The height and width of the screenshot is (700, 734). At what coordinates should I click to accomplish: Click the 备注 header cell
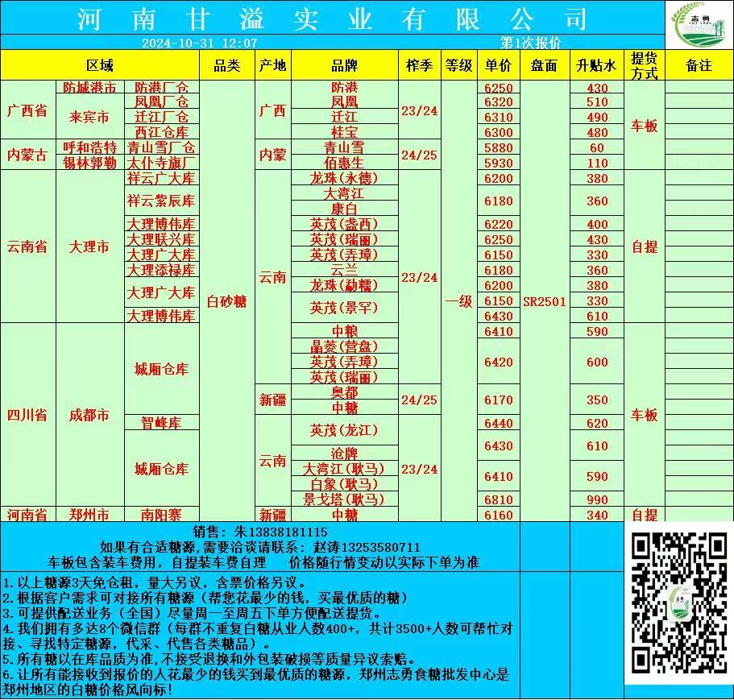point(699,66)
